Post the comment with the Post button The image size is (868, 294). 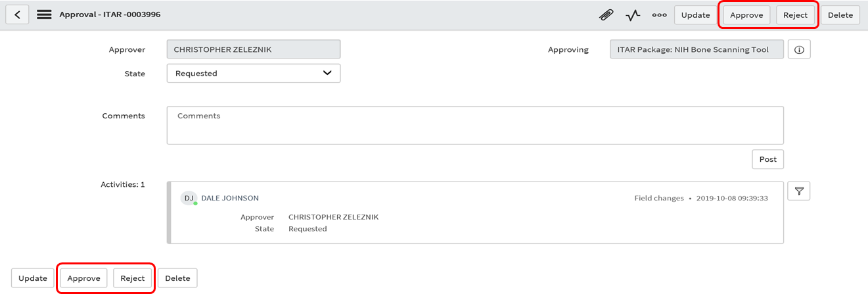pos(767,159)
